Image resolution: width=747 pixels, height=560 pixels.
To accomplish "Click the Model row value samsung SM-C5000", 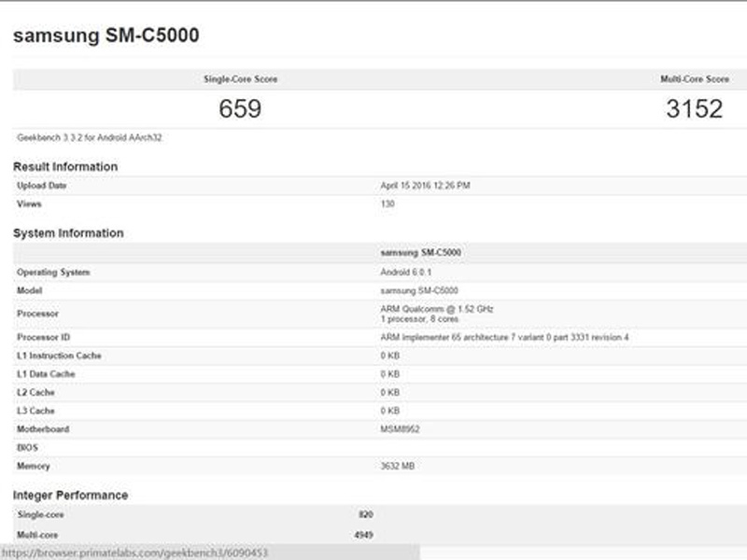I will (419, 290).
